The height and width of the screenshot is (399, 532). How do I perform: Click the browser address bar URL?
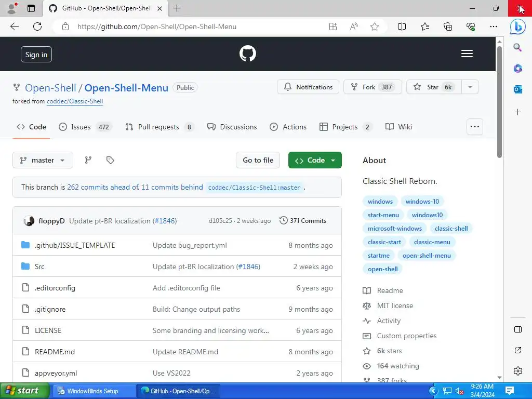point(157,26)
